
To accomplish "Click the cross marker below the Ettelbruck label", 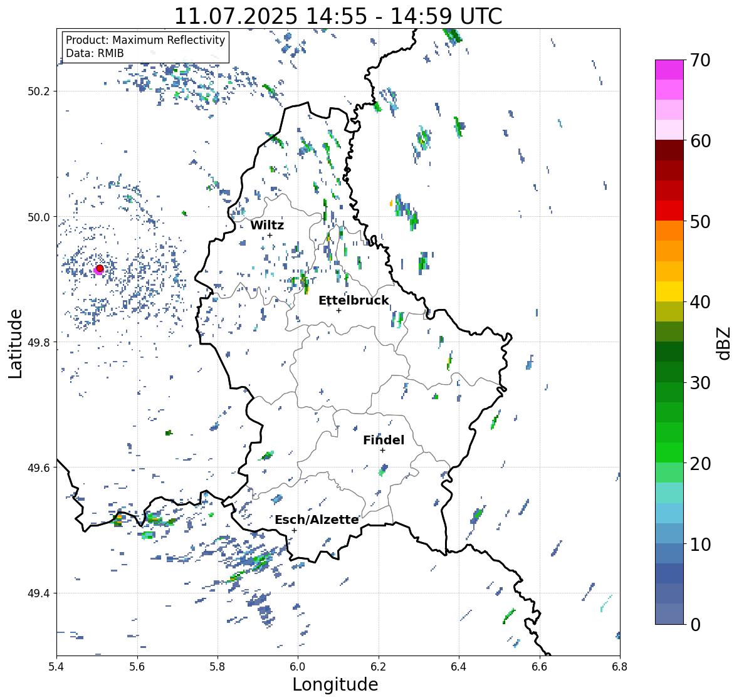I will tap(338, 310).
